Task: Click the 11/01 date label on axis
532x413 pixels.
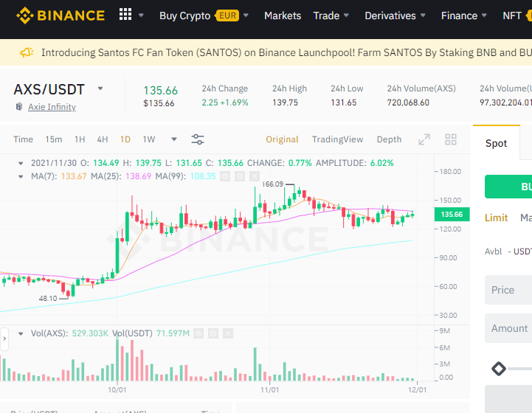Action: [270, 390]
